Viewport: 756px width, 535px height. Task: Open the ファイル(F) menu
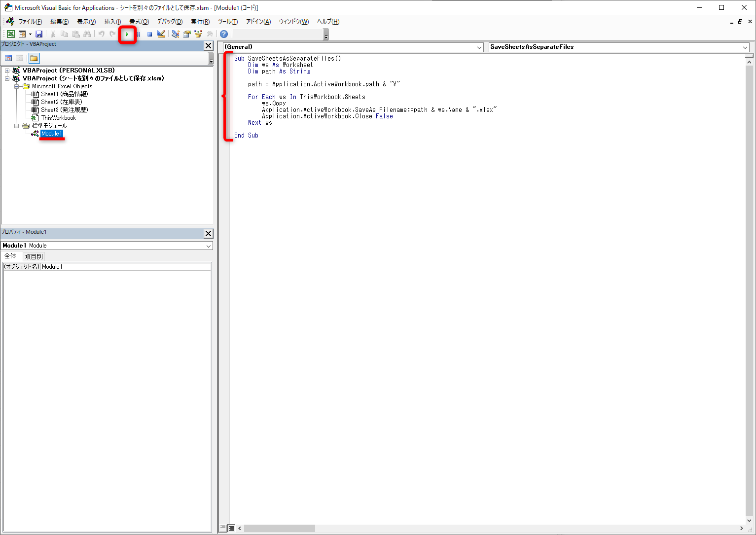30,22
